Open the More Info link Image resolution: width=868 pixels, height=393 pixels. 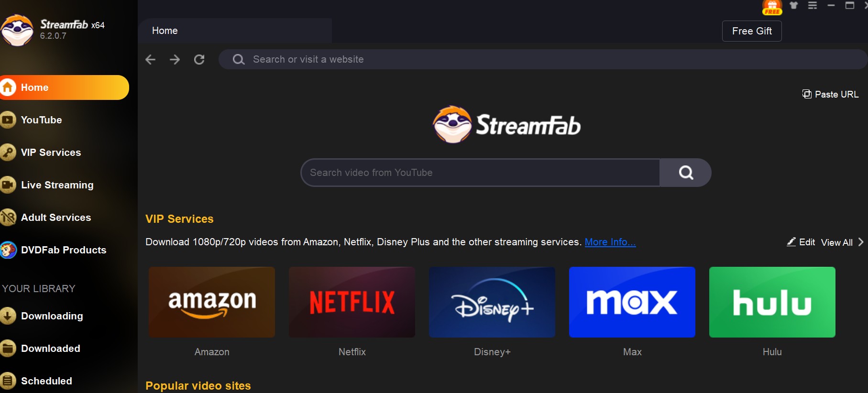coord(610,242)
